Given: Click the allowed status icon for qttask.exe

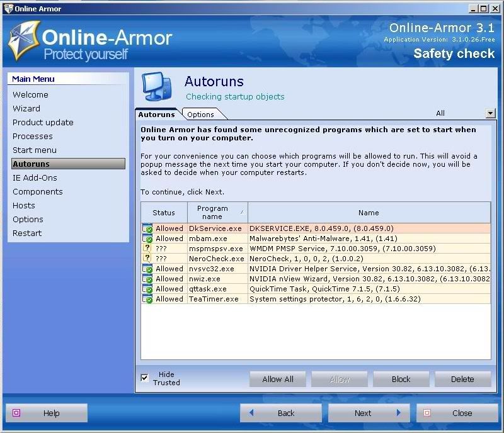Looking at the screenshot, I should tap(147, 289).
